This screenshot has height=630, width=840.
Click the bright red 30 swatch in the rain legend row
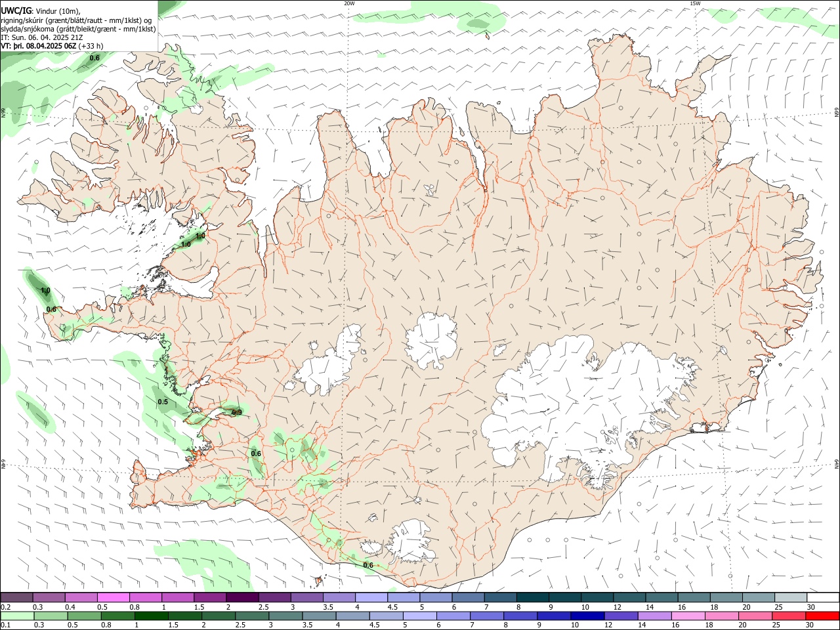[822, 616]
